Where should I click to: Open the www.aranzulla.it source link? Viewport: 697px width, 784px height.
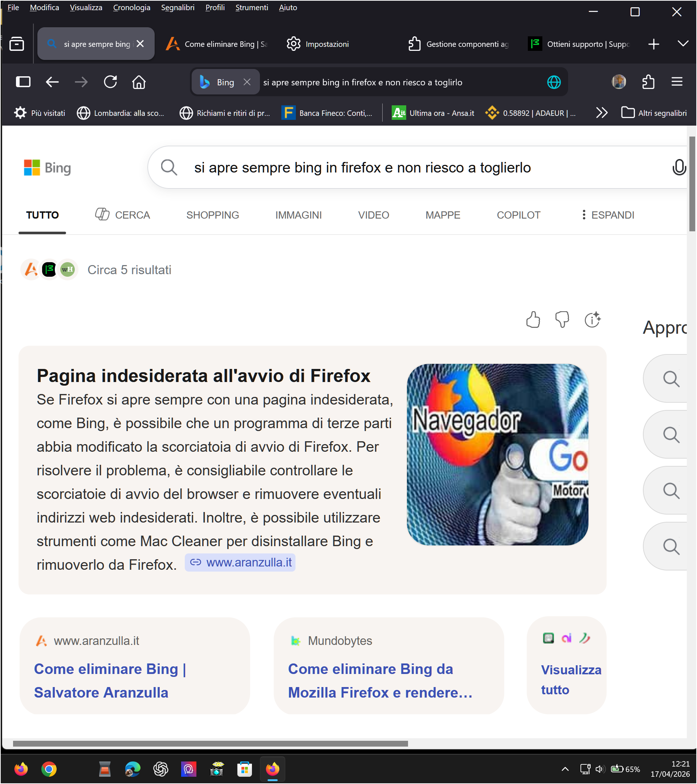coord(240,563)
